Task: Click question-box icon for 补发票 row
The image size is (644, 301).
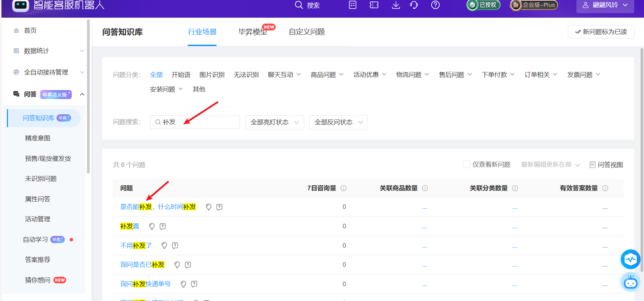Action: point(162,226)
